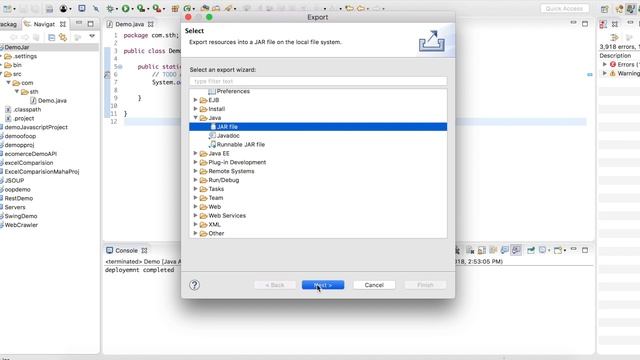Click the help question mark in Export dialog

[x=195, y=285]
